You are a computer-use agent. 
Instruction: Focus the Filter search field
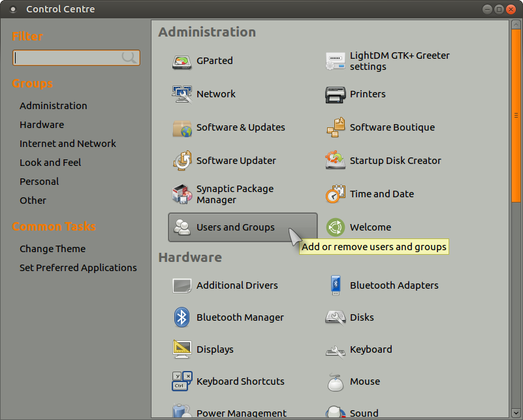[x=76, y=57]
